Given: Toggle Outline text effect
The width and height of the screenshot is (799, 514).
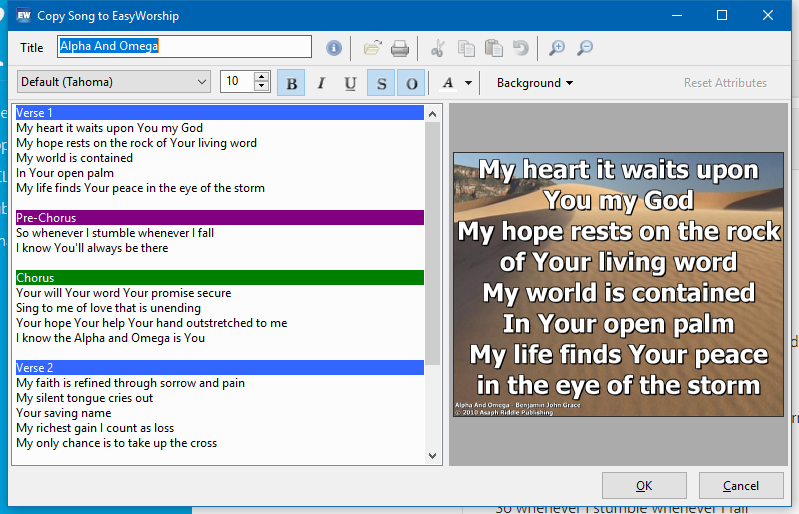Looking at the screenshot, I should [411, 83].
